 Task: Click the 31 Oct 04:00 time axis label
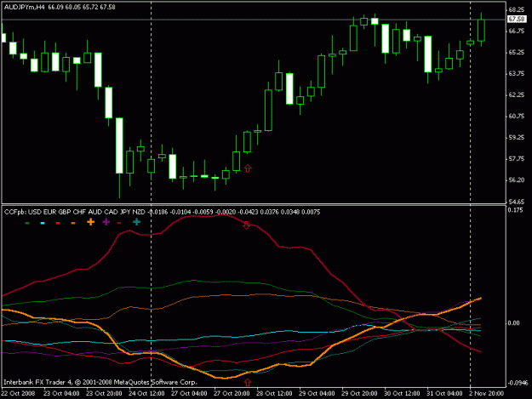(444, 394)
